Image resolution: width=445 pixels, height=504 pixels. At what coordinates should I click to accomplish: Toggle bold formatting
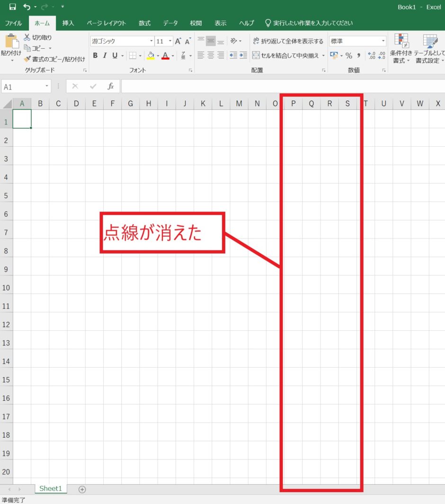[x=94, y=55]
